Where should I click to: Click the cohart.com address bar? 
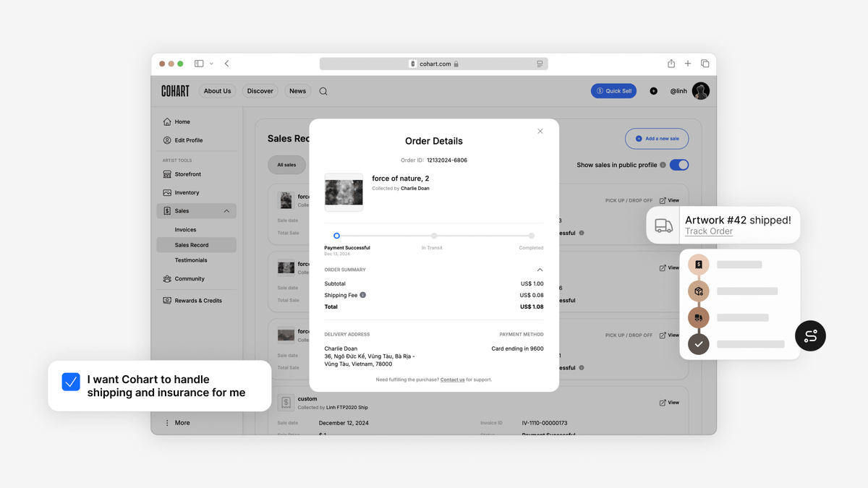[x=434, y=64]
